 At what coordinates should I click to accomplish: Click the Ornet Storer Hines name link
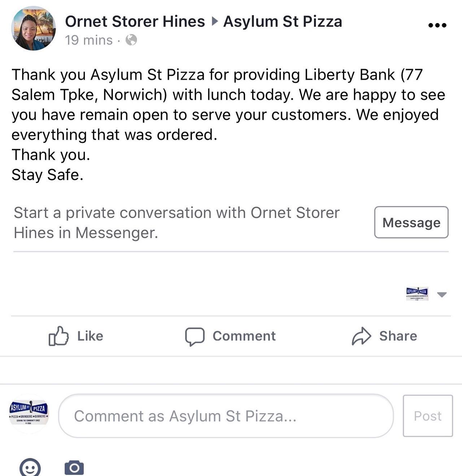[135, 22]
